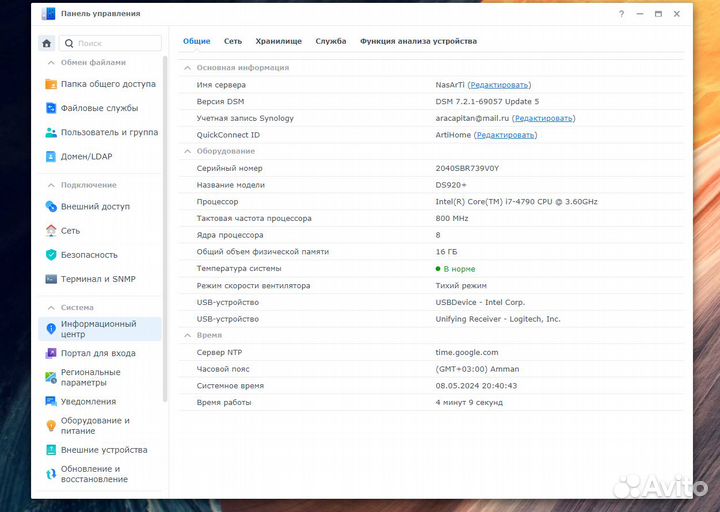Screen dimensions: 720x512
Task: Collapse the Система sidebar section
Action: coord(51,307)
